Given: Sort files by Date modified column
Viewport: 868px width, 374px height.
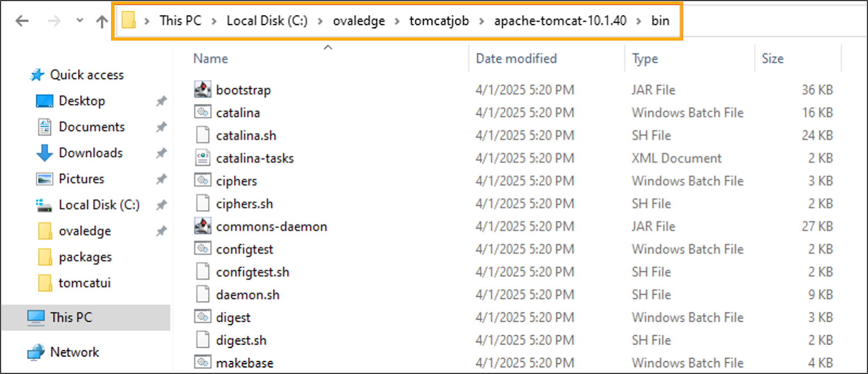Looking at the screenshot, I should tap(516, 59).
